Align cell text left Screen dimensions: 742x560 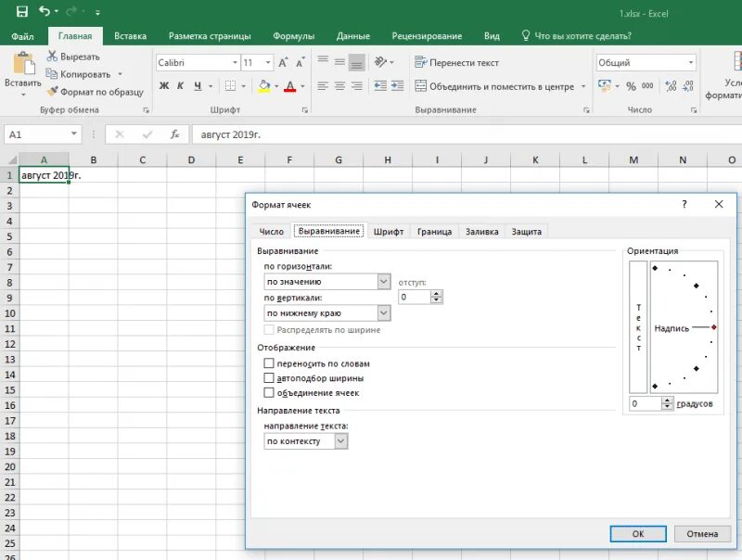323,85
